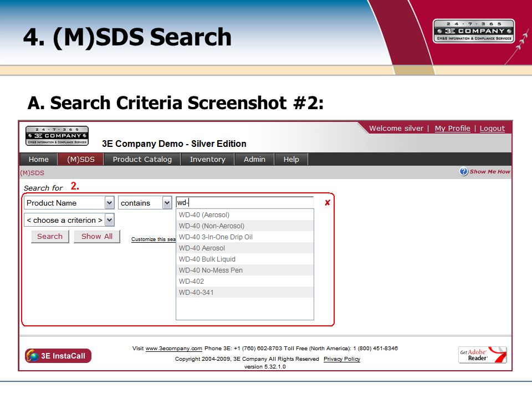Click the (M)SDS breadcrumb text

pyautogui.click(x=32, y=173)
